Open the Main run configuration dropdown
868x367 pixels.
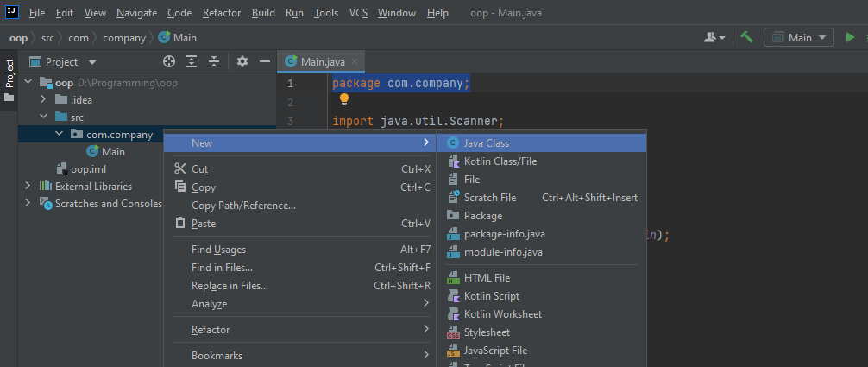(799, 38)
